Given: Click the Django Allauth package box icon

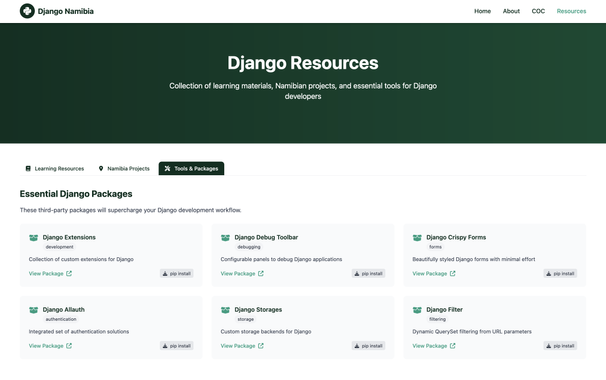Looking at the screenshot, I should 34,310.
